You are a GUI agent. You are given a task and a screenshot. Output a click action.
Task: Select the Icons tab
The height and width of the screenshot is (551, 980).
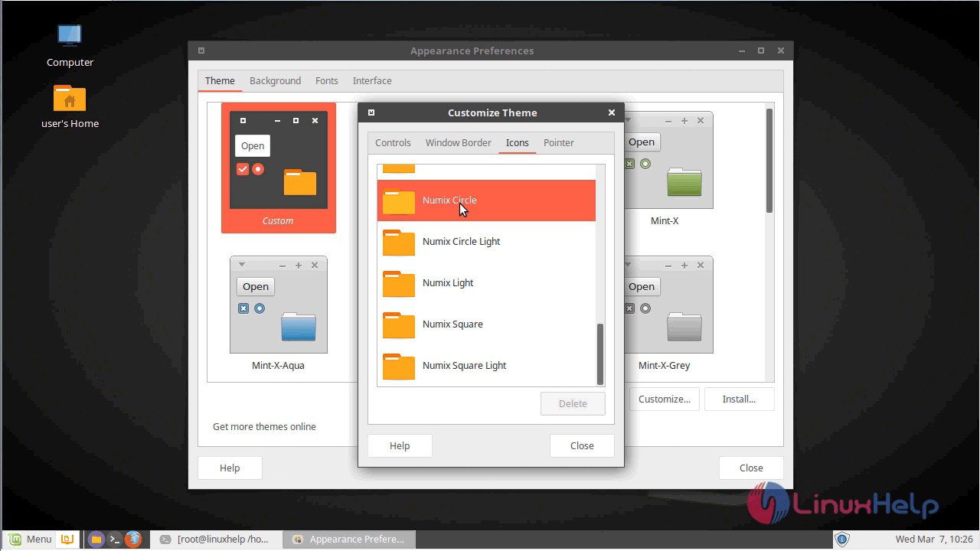pyautogui.click(x=518, y=143)
